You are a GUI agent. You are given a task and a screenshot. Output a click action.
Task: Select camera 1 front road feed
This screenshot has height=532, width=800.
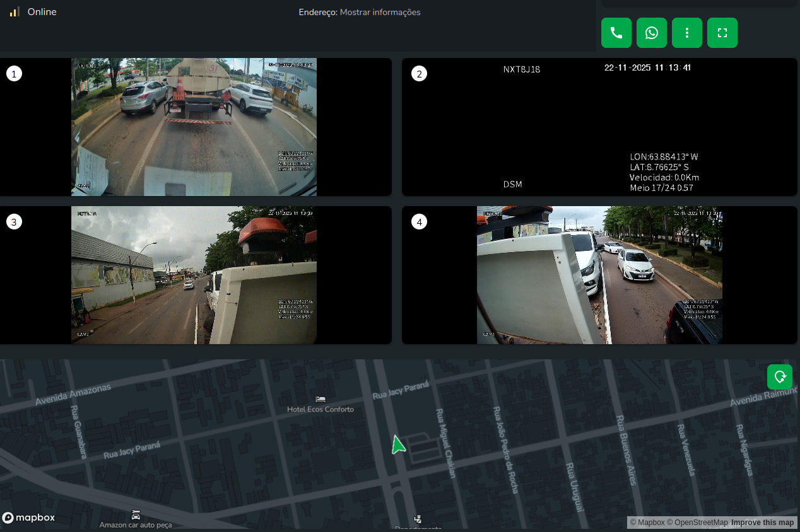click(194, 127)
